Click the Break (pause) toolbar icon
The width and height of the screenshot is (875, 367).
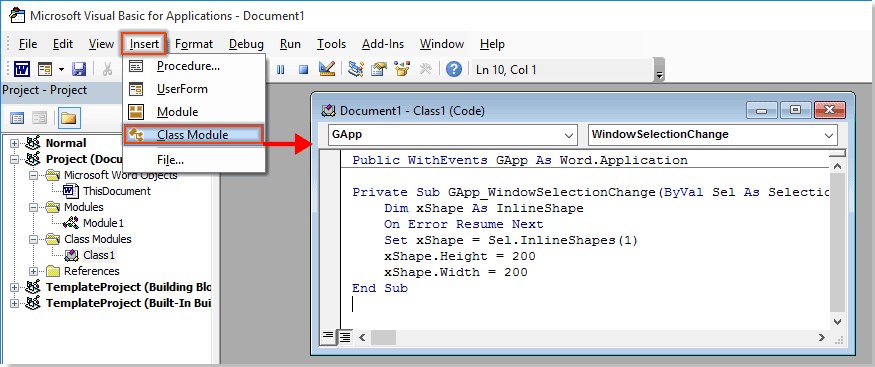point(281,70)
